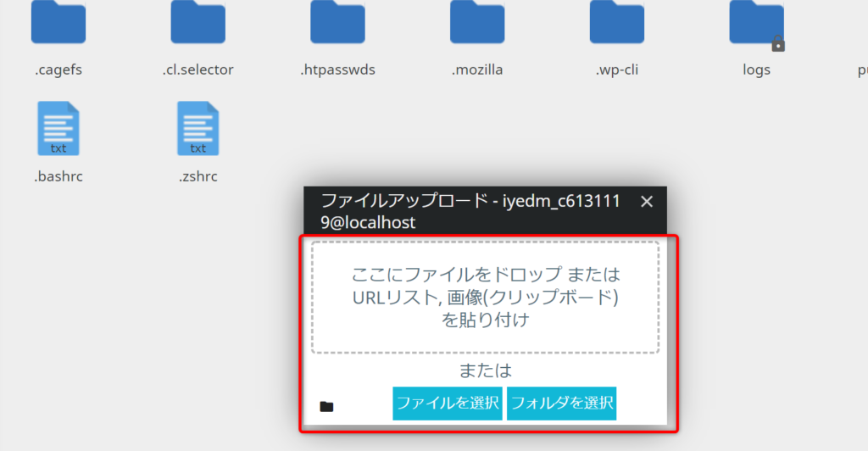The width and height of the screenshot is (868, 451).
Task: Open the .cl.selector folder icon
Action: tap(198, 21)
